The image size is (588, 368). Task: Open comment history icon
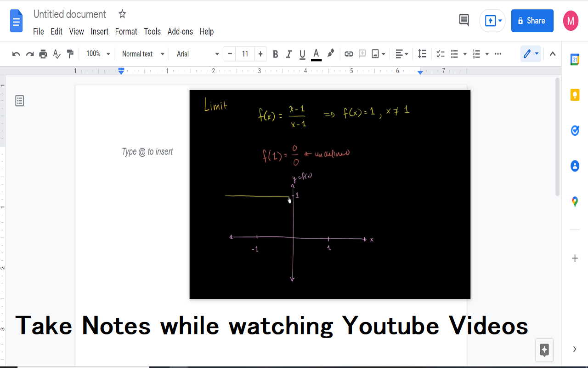[x=464, y=20]
